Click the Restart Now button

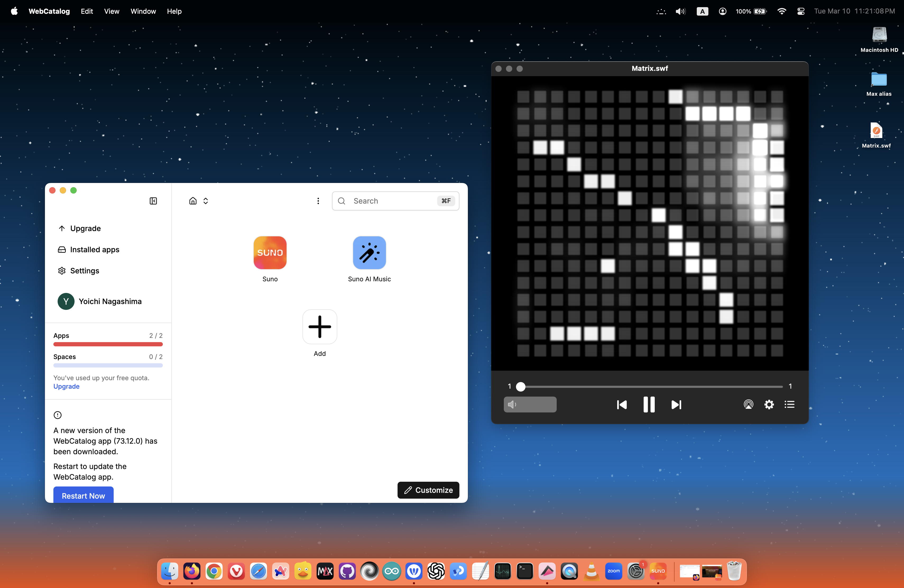click(83, 495)
